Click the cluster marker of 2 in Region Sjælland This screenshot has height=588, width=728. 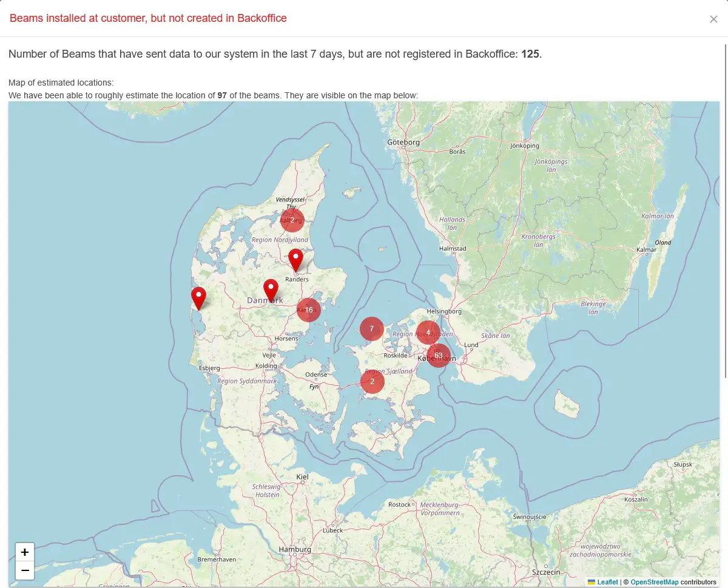(372, 382)
